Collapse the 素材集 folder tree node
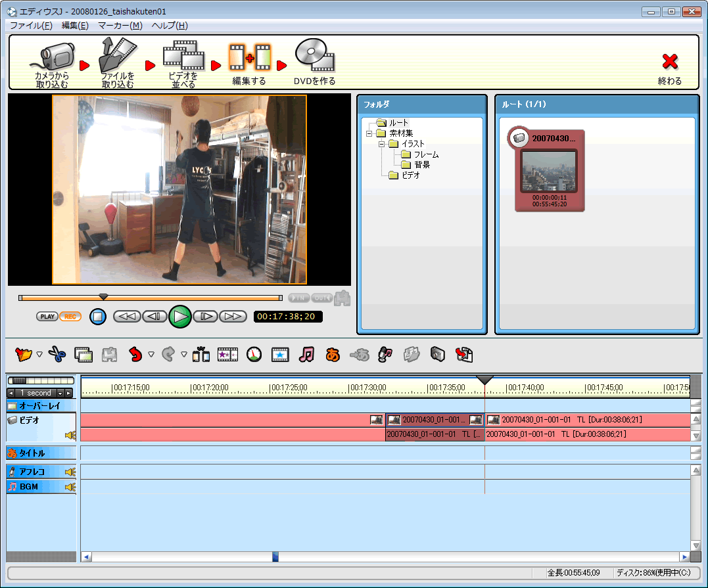708x588 pixels. [370, 133]
